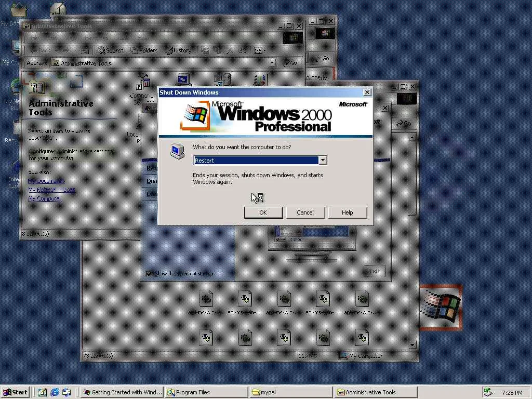Select the Computer Management monitor icon

tap(183, 80)
